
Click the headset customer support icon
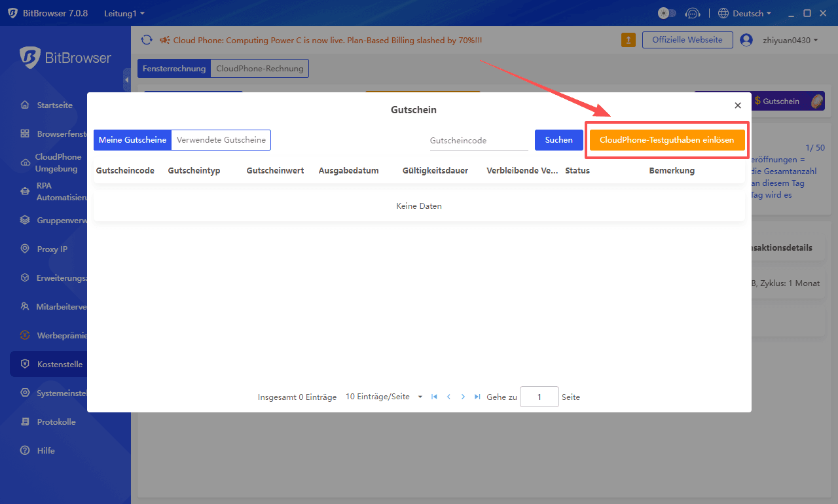point(693,12)
